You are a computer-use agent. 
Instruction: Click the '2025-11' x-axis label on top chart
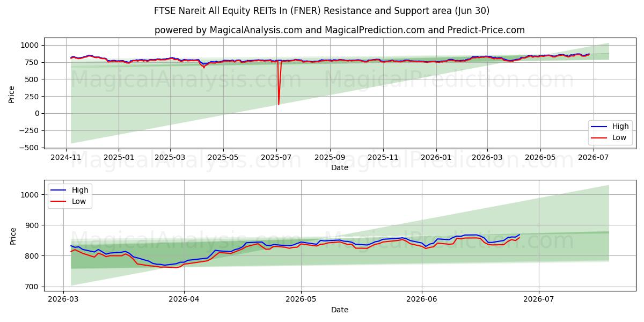point(383,158)
